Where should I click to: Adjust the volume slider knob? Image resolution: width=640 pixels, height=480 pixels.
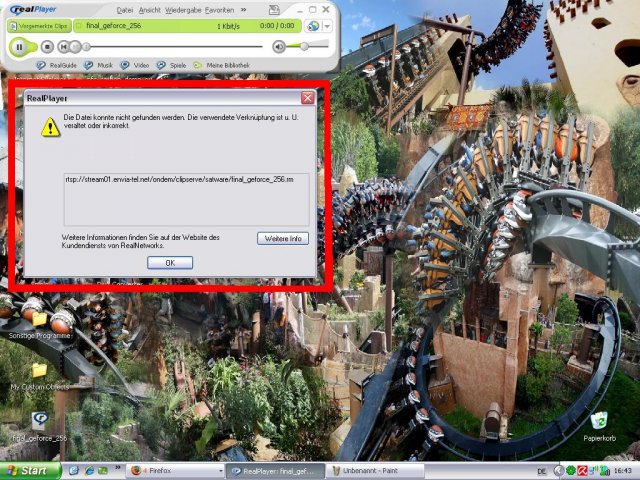(x=304, y=47)
